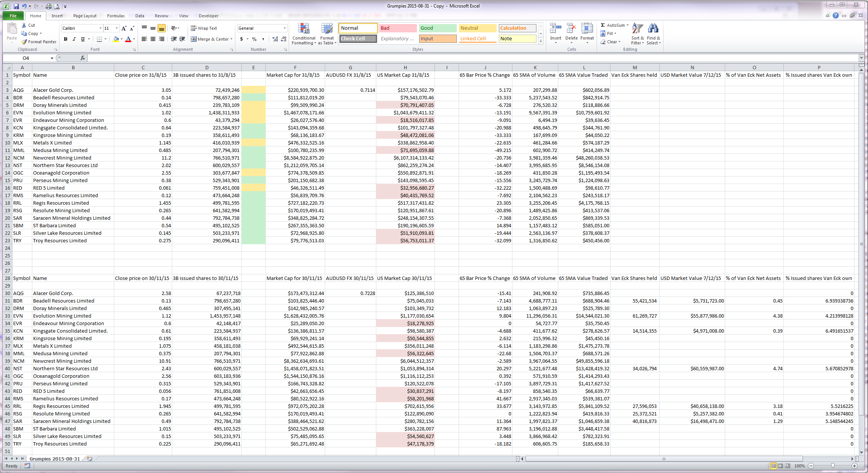Open the font size 11 dropdown

pos(117,28)
